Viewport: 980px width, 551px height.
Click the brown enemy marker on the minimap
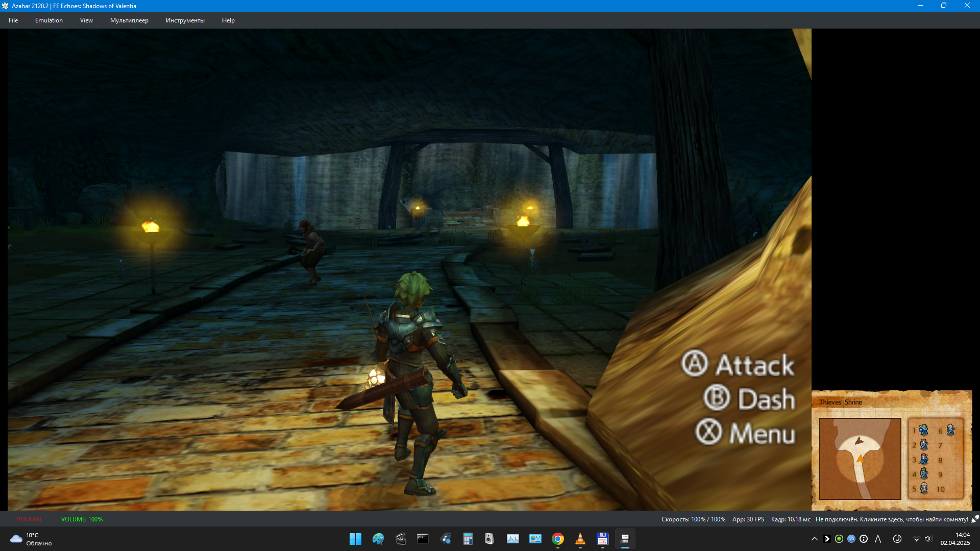point(859,440)
